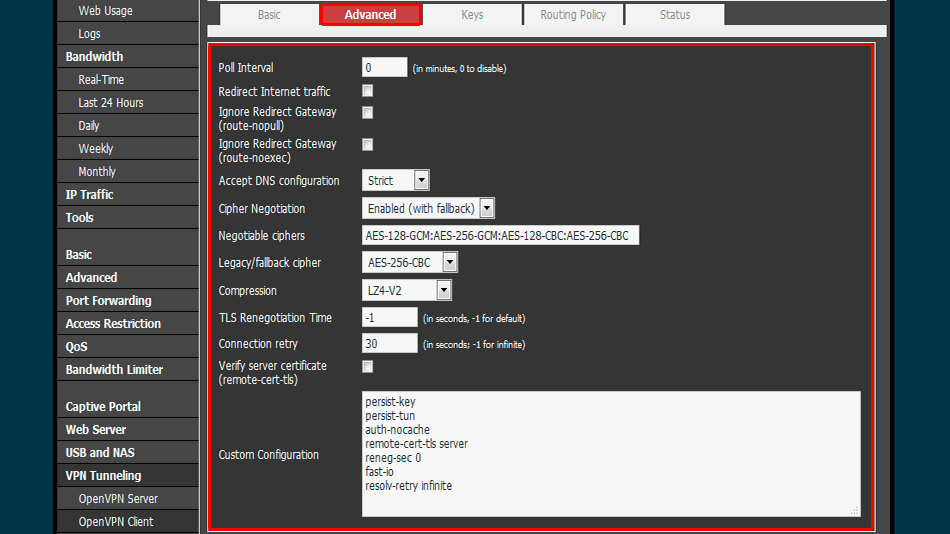The height and width of the screenshot is (534, 950).
Task: Toggle Verify server certificate checkbox
Action: click(x=368, y=366)
